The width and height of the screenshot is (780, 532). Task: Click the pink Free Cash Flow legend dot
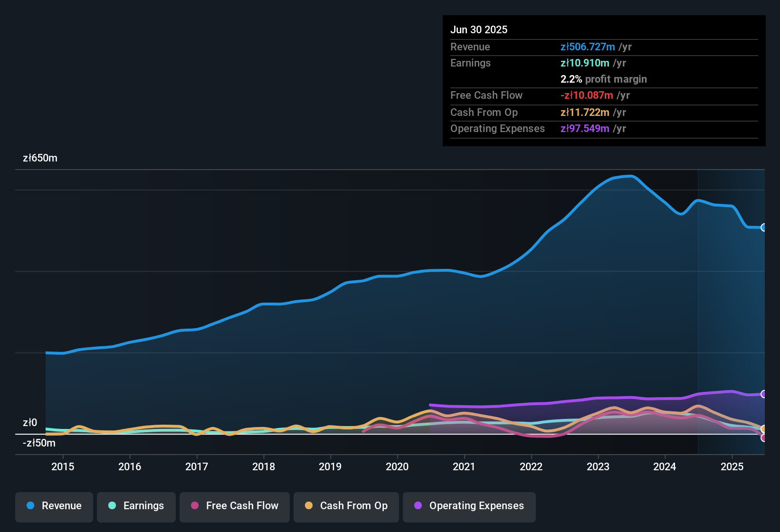click(x=194, y=506)
